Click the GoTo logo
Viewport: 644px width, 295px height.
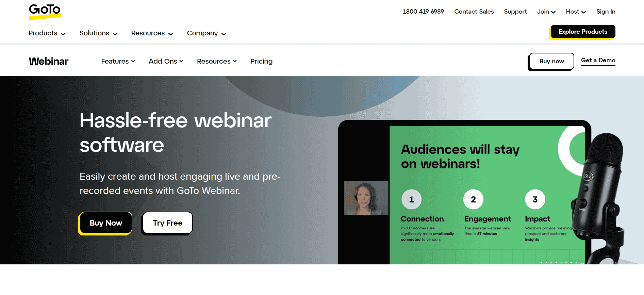(x=45, y=12)
